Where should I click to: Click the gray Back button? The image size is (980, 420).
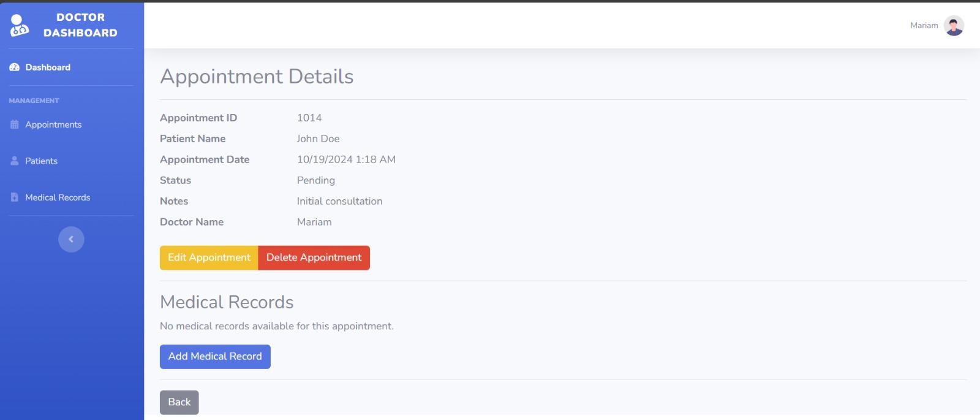[179, 402]
